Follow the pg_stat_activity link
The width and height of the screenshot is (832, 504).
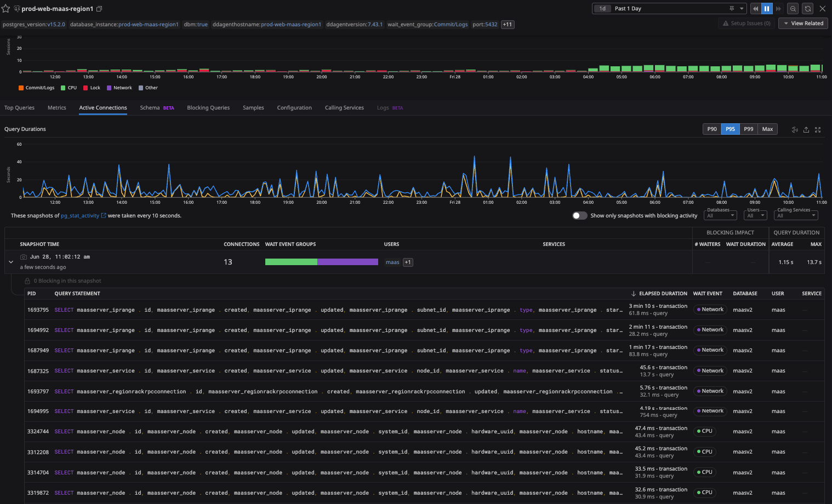point(80,216)
